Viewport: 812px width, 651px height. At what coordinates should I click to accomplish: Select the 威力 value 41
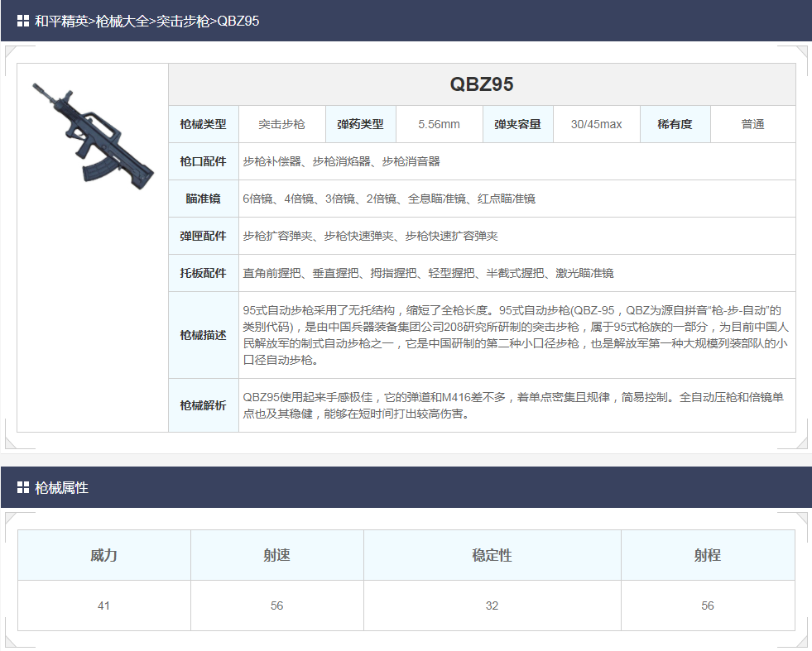[x=104, y=606]
